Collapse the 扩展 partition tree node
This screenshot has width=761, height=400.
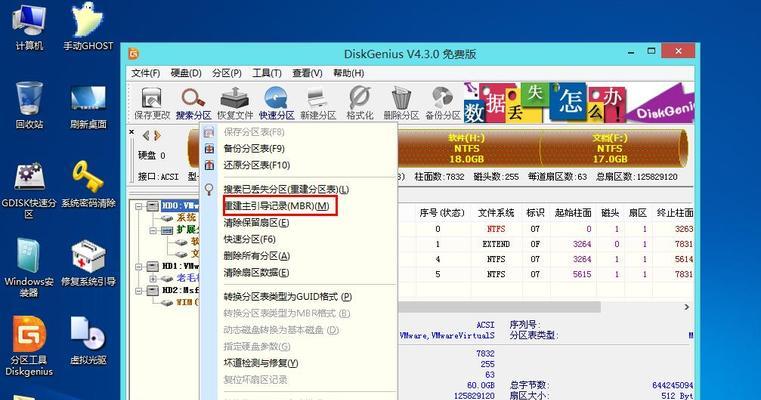click(x=153, y=230)
